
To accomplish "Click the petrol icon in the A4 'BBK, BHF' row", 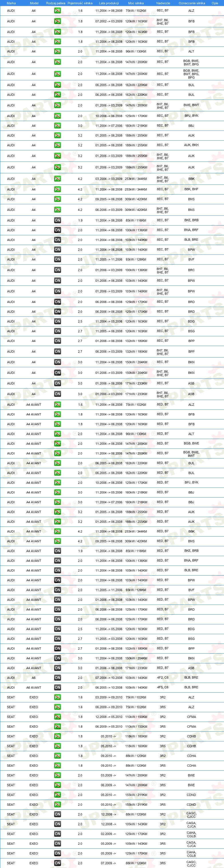I will click(x=58, y=189).
